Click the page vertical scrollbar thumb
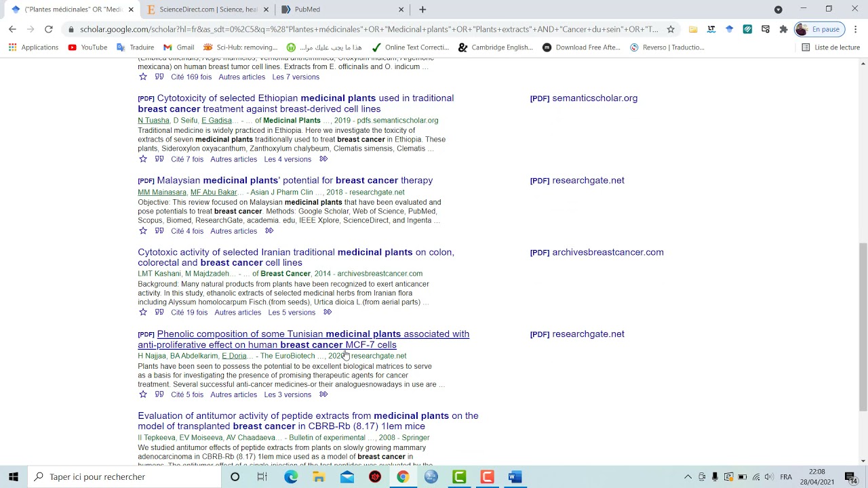The width and height of the screenshot is (868, 488). tap(863, 325)
